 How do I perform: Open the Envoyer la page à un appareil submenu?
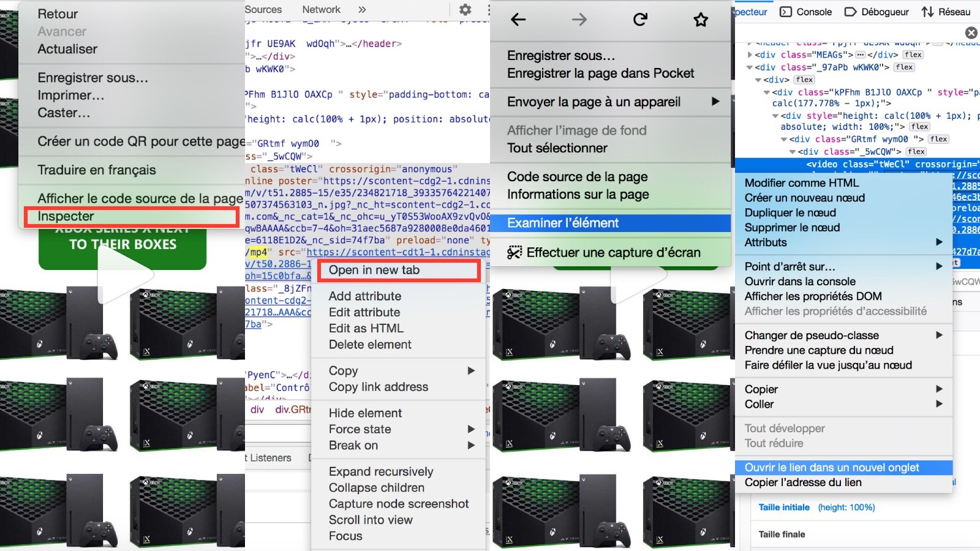[x=594, y=102]
